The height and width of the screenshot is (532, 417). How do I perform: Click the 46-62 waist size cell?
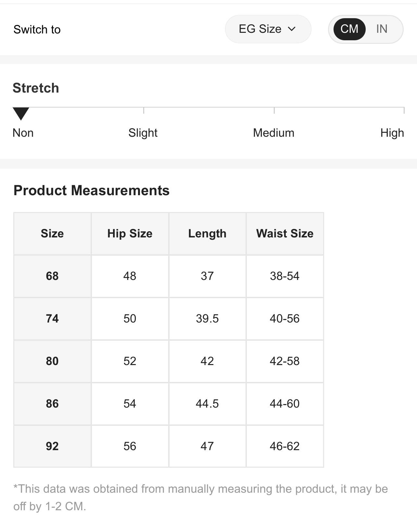tap(285, 446)
